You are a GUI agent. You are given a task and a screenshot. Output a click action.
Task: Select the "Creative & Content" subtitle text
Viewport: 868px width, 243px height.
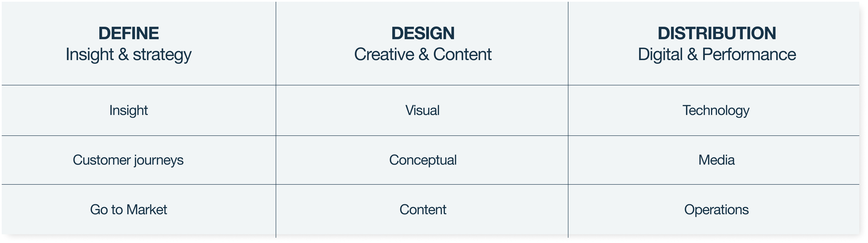[x=422, y=54]
